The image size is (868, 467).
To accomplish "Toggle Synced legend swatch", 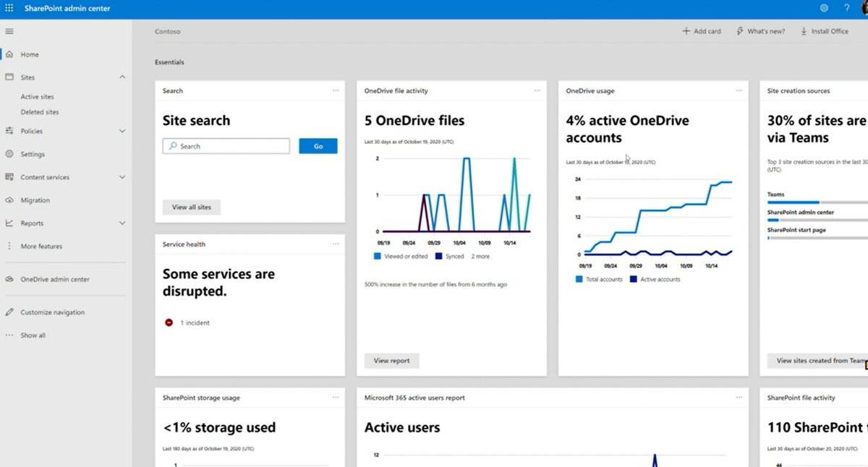I will click(x=439, y=257).
